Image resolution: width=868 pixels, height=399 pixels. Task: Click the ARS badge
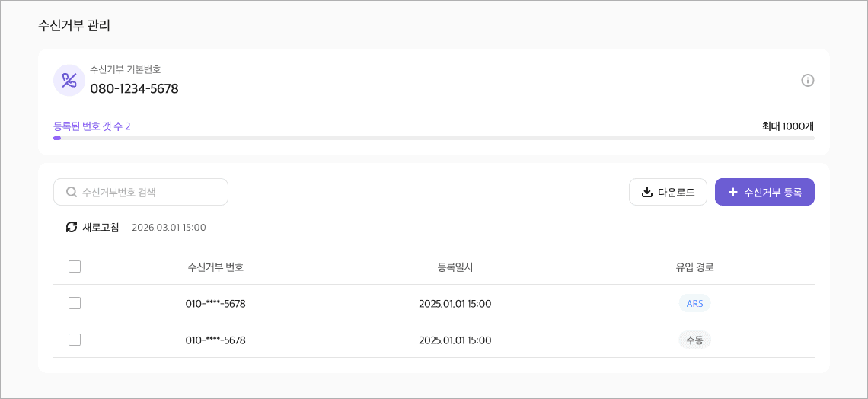[x=694, y=303]
